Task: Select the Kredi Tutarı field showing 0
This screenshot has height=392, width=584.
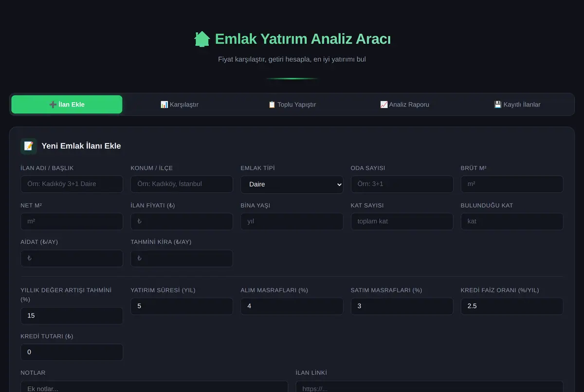Action: tap(72, 352)
